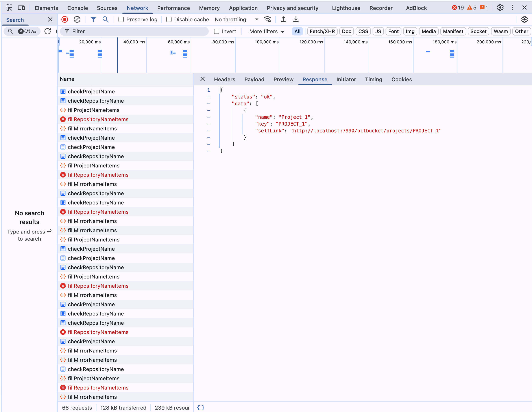Show the Cookies tab of the request
This screenshot has width=532, height=412.
[401, 80]
